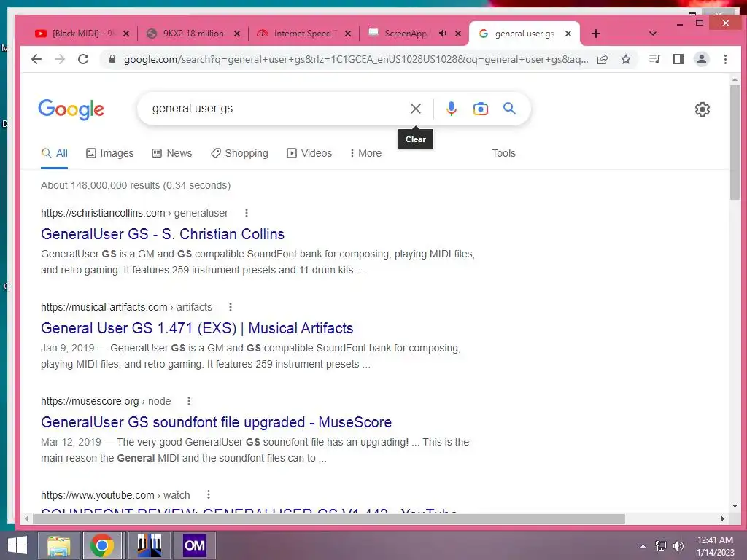This screenshot has height=560, width=747.
Task: Open the media control icon in the Chrome toolbar
Action: [654, 59]
